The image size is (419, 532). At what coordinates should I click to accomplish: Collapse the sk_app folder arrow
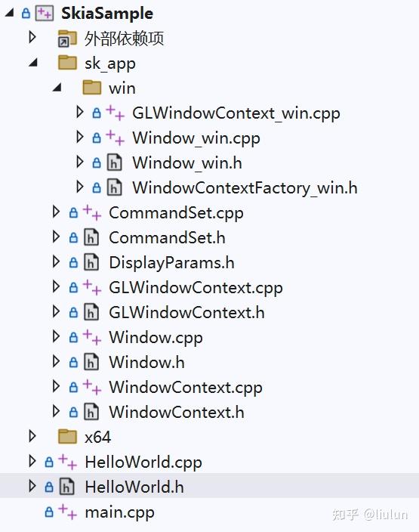[x=33, y=62]
